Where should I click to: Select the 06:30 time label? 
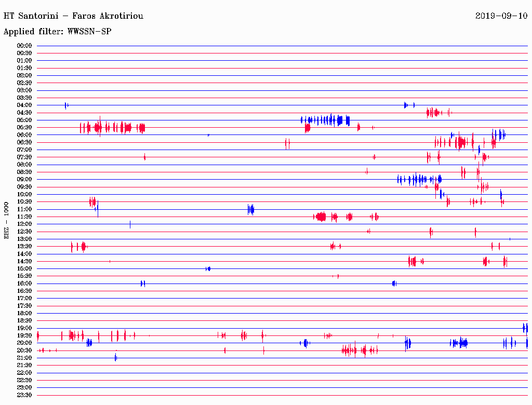[x=24, y=142]
